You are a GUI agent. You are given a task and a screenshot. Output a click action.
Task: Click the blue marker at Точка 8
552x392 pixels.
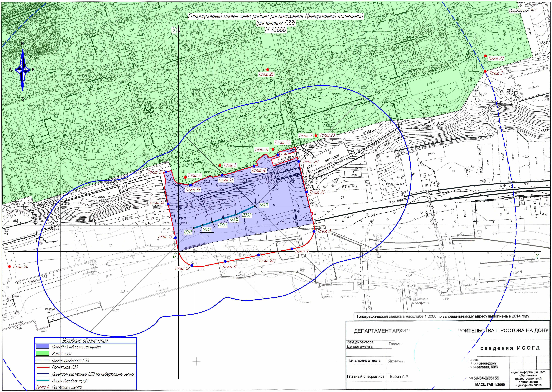coord(314,231)
